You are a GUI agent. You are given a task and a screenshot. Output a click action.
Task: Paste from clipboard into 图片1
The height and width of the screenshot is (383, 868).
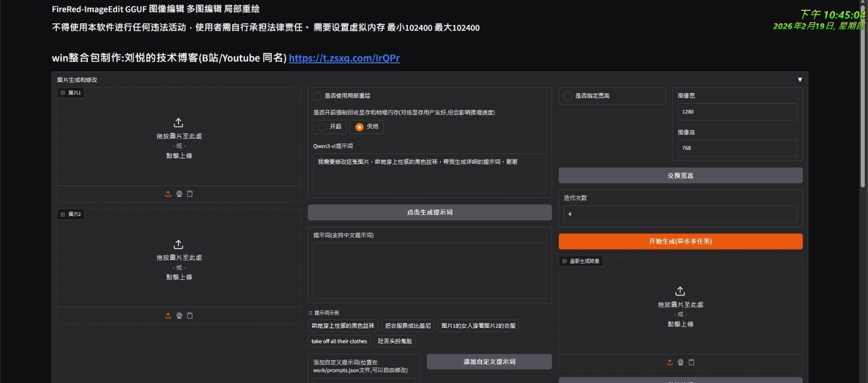(x=190, y=194)
